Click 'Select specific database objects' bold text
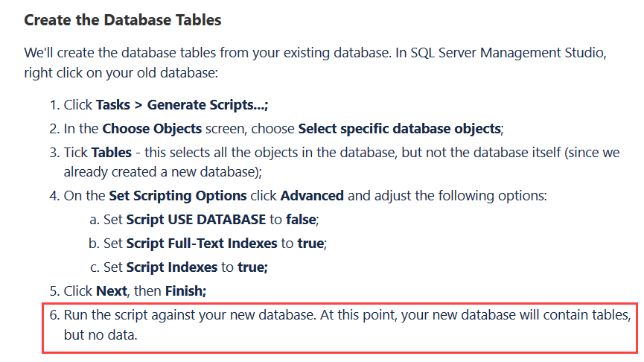Image resolution: width=644 pixels, height=362 pixels. (399, 129)
